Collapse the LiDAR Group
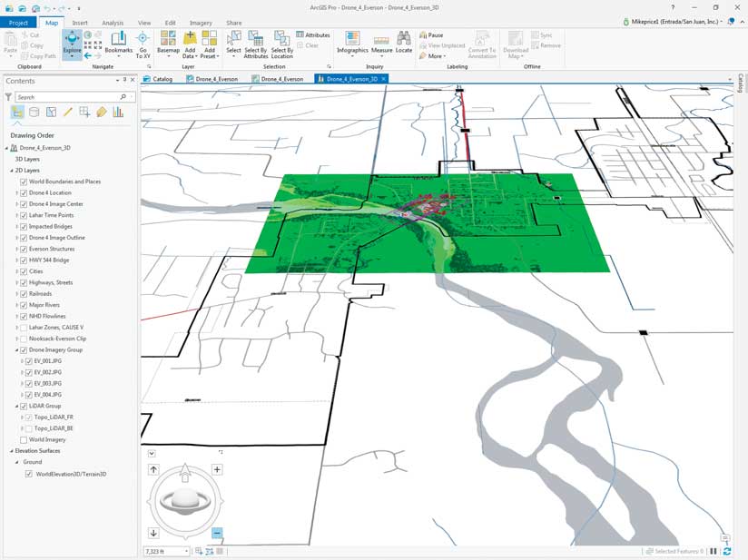This screenshot has height=560, width=748. pos(16,406)
